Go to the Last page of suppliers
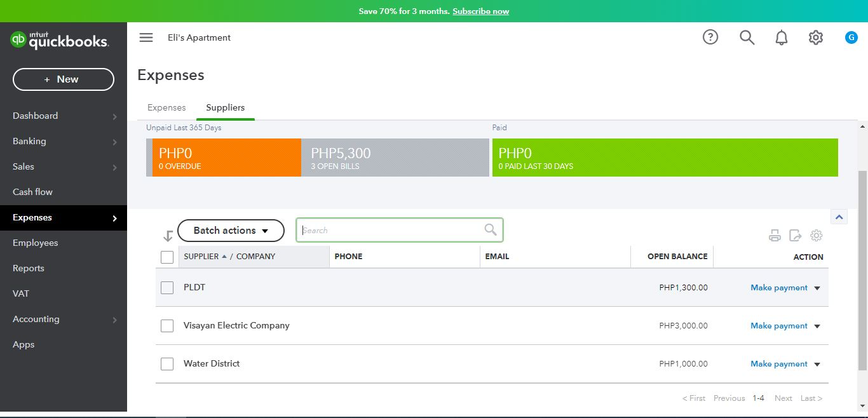Viewport: 868px width, 418px height. (811, 398)
